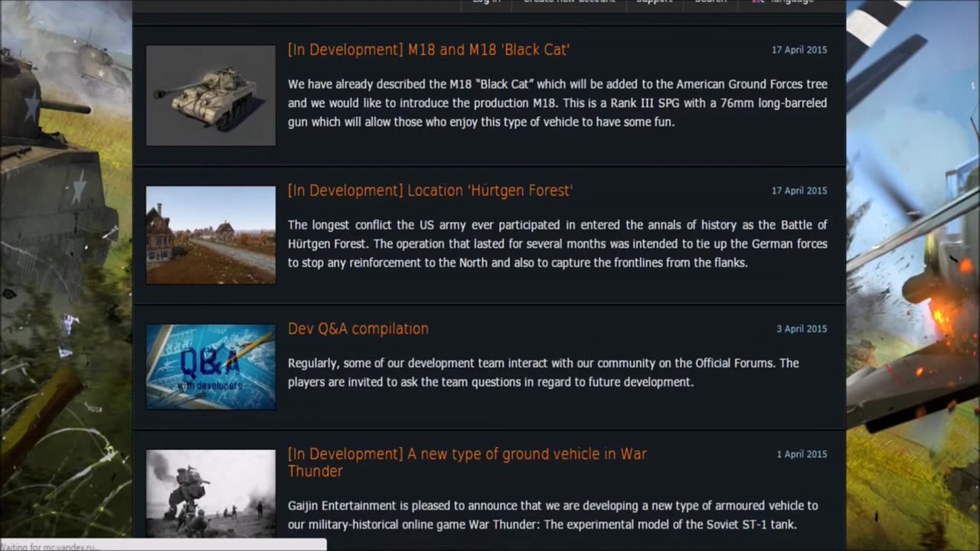Open the M18 and M18 'Black Cat' article title
The image size is (980, 551).
tap(429, 50)
